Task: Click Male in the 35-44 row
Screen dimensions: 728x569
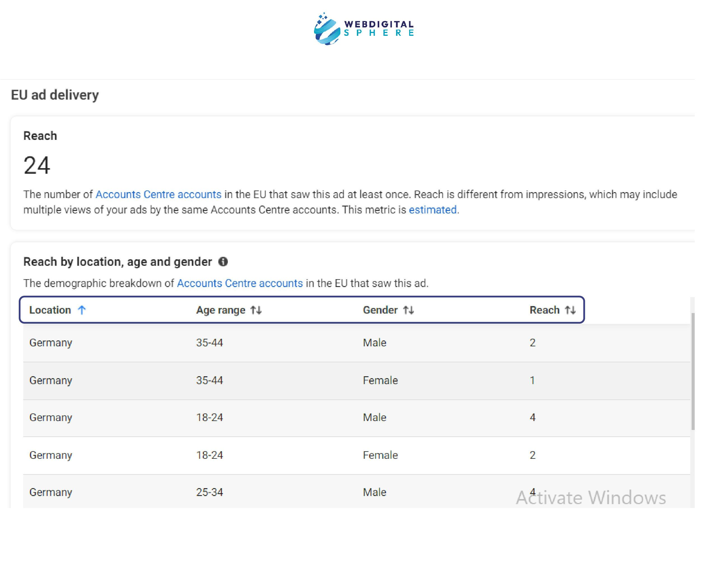Action: tap(375, 343)
